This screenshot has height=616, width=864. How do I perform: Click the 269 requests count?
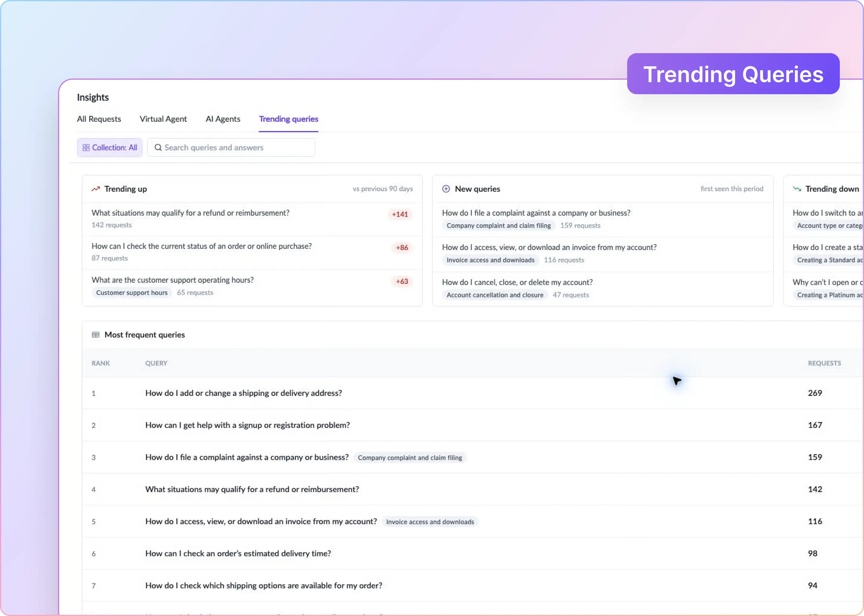point(815,393)
